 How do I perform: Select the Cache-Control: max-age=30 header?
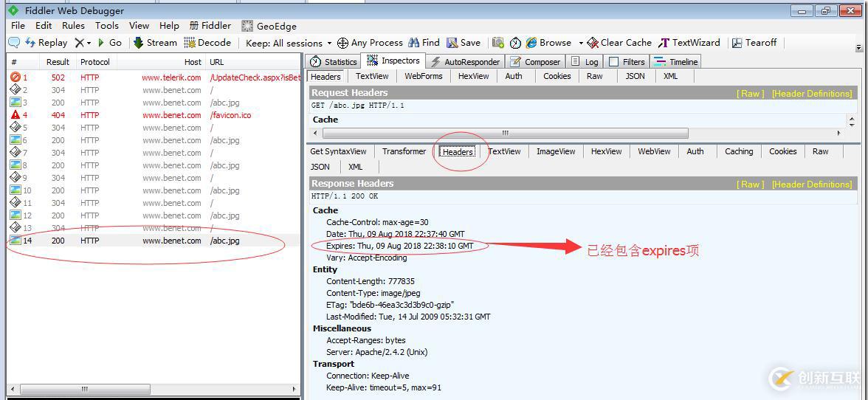click(x=378, y=222)
